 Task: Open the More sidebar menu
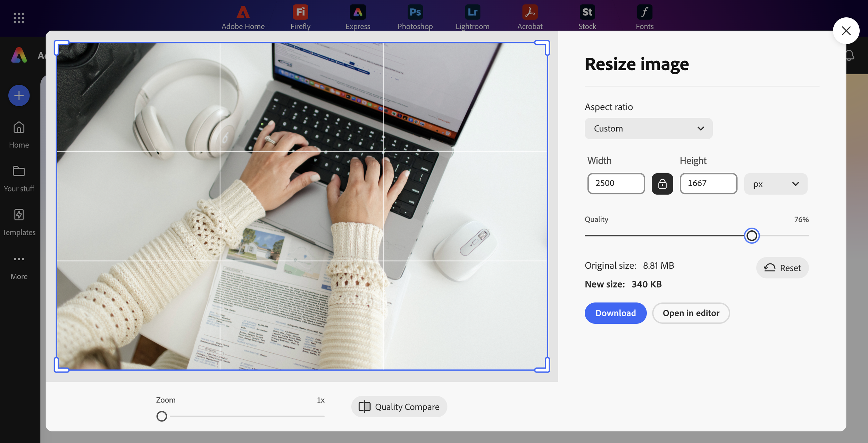(19, 267)
